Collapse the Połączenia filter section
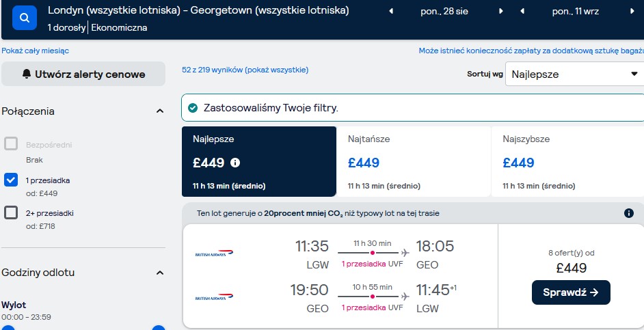Image resolution: width=644 pixels, height=330 pixels. pyautogui.click(x=160, y=111)
